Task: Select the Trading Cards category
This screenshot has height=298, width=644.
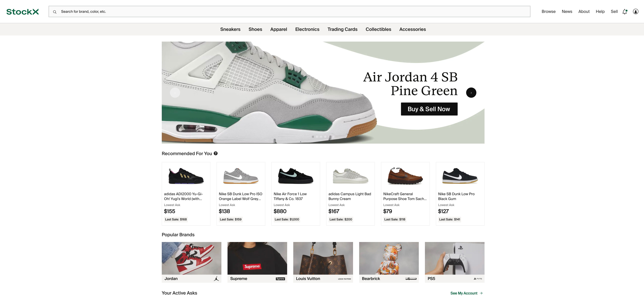Action: click(x=342, y=29)
